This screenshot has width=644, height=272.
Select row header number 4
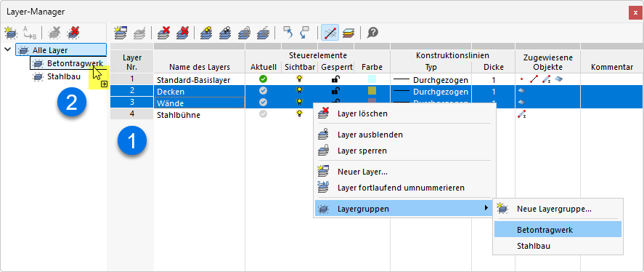(132, 114)
